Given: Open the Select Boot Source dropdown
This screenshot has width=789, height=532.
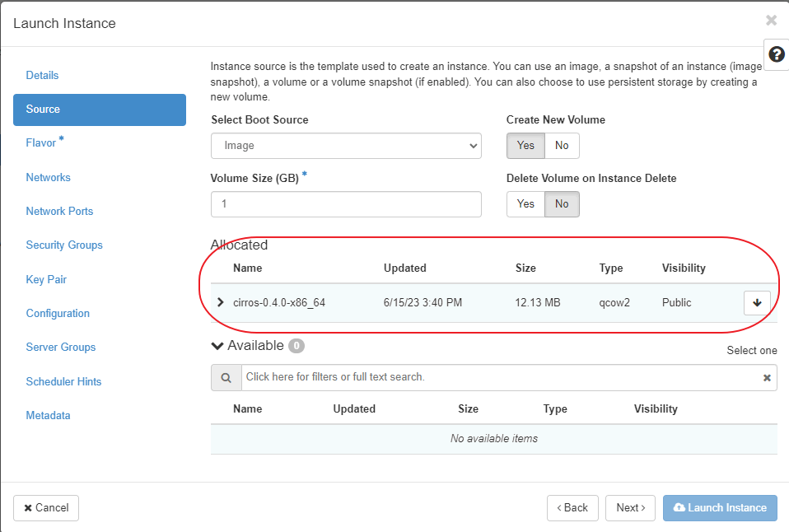Looking at the screenshot, I should (346, 146).
